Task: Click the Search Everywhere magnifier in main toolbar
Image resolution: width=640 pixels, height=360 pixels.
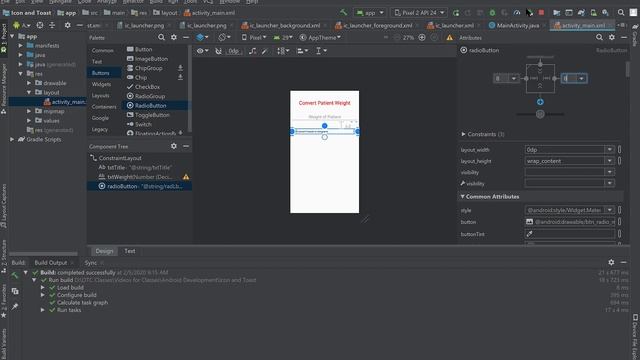Action: click(621, 13)
